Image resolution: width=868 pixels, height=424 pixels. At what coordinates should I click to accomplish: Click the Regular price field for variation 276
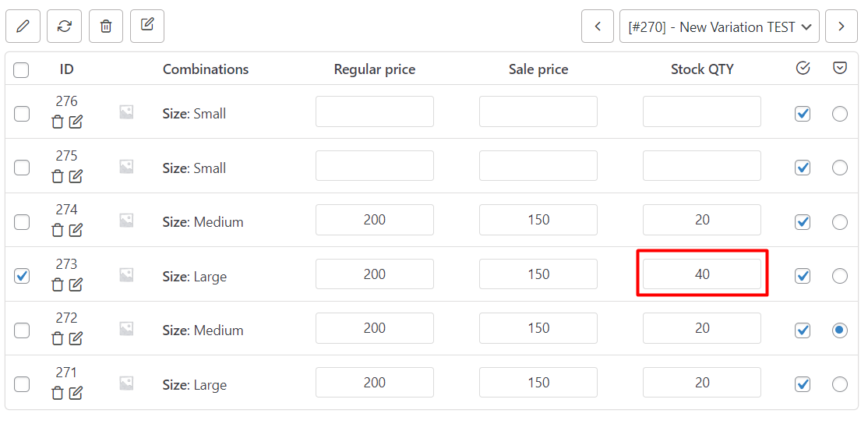click(x=375, y=111)
